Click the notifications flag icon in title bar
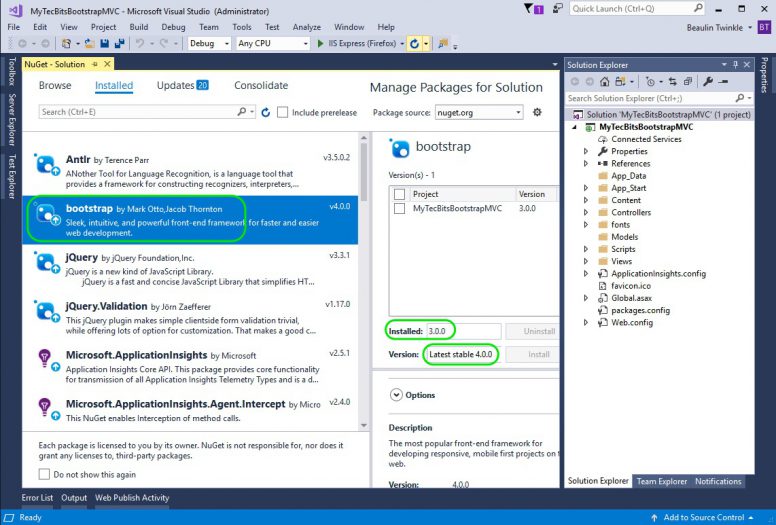The width and height of the screenshot is (776, 525). pos(529,9)
